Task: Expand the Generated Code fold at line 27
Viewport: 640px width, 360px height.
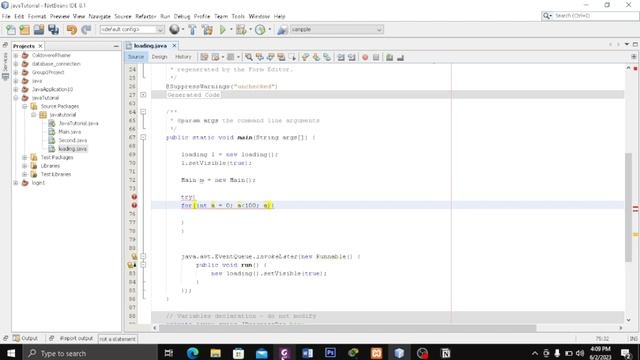Action: 143,95
